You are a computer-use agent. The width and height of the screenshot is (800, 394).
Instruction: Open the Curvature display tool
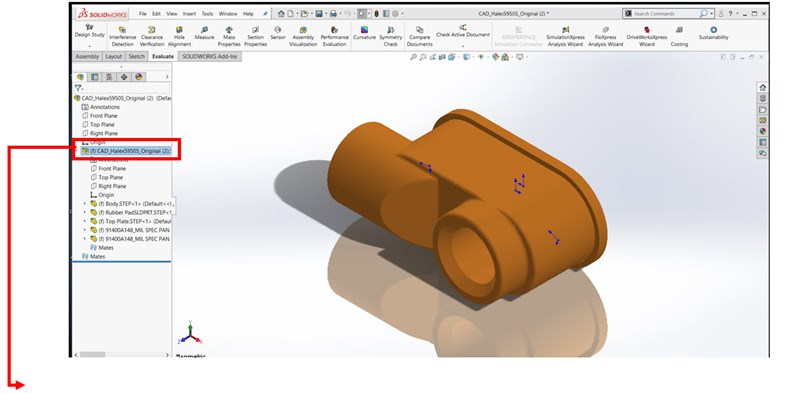click(x=364, y=33)
